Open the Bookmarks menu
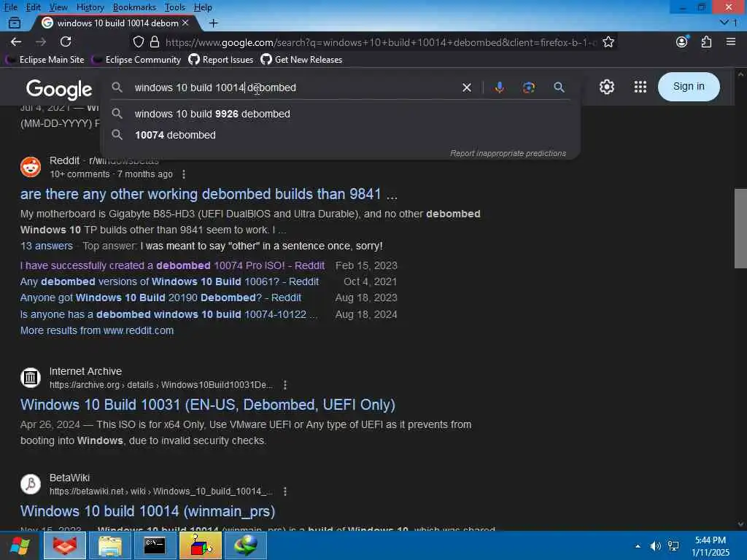This screenshot has width=747, height=560. click(134, 7)
